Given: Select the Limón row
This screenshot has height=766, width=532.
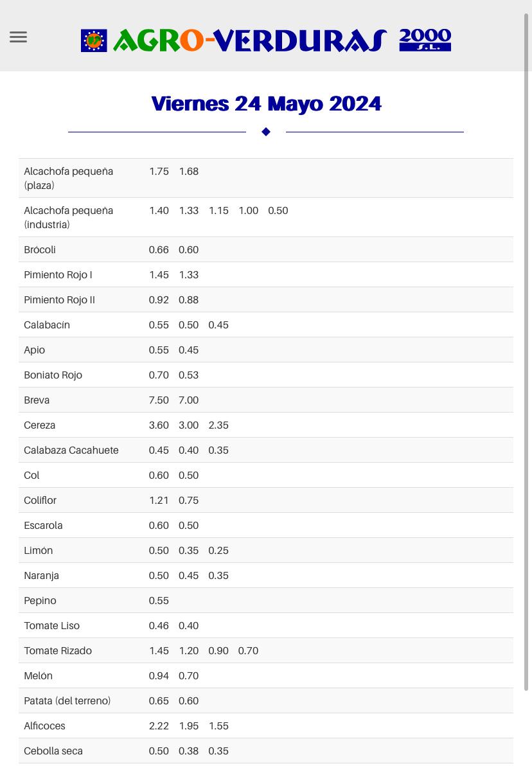Looking at the screenshot, I should (x=266, y=551).
